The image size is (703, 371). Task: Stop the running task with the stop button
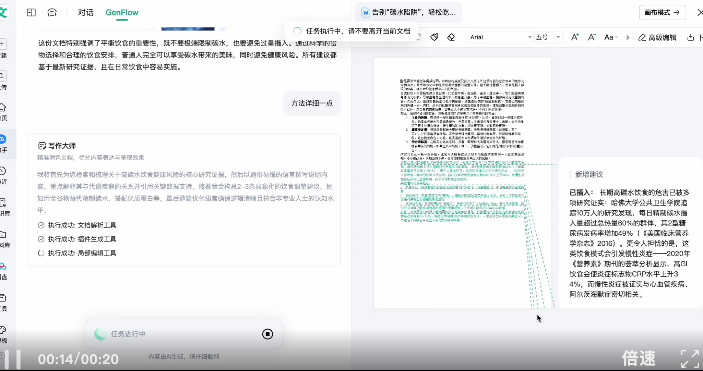[x=268, y=334]
